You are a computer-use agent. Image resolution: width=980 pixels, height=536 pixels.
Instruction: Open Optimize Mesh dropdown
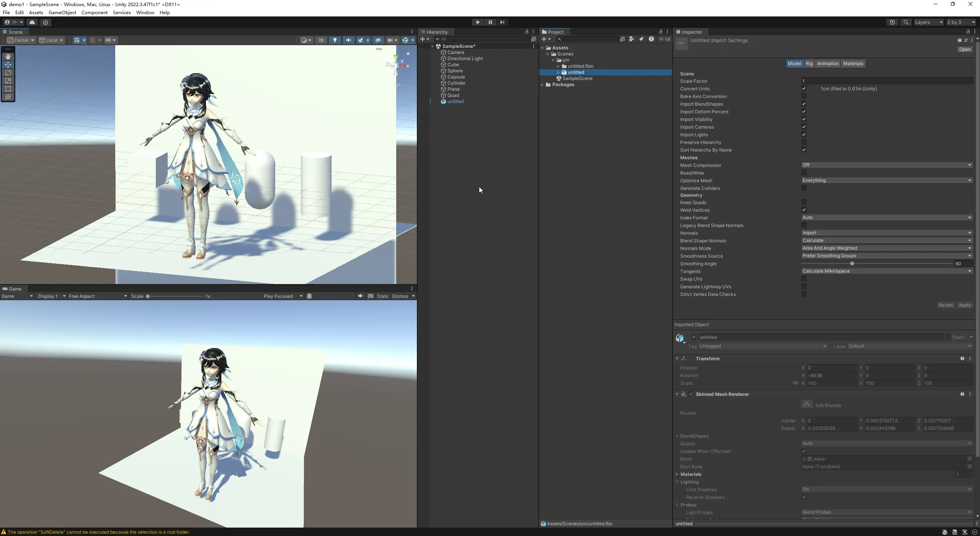coord(887,180)
